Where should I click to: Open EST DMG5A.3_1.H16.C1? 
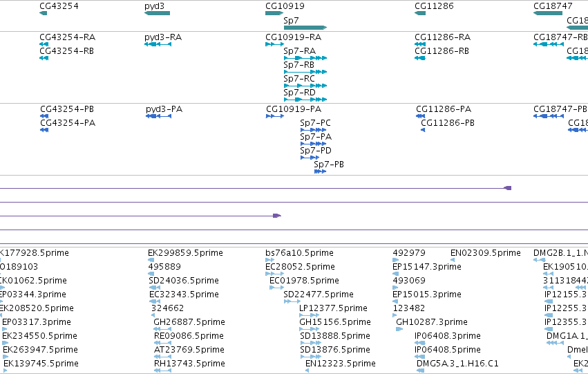click(x=458, y=364)
